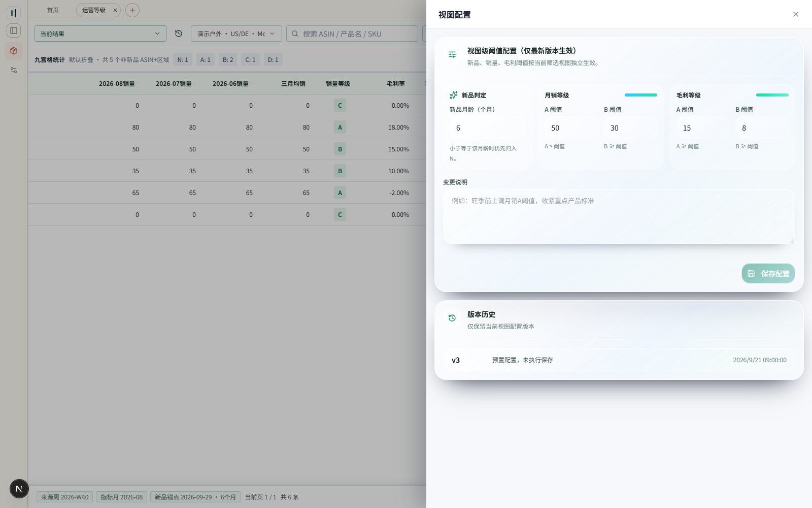Screen dimensions: 812x508
Task: Click the D: 1 grade chip
Action: [273, 59]
